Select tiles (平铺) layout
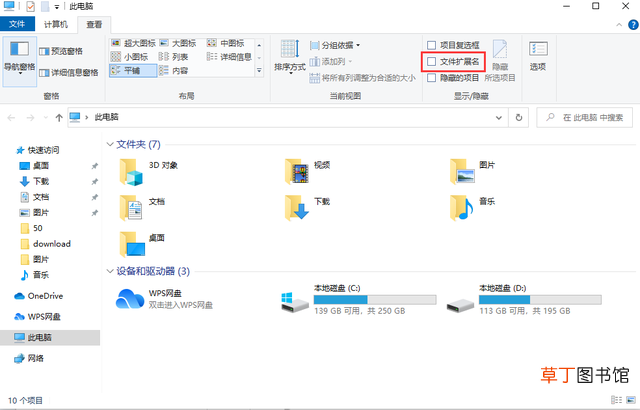The width and height of the screenshot is (640, 410). pos(133,71)
